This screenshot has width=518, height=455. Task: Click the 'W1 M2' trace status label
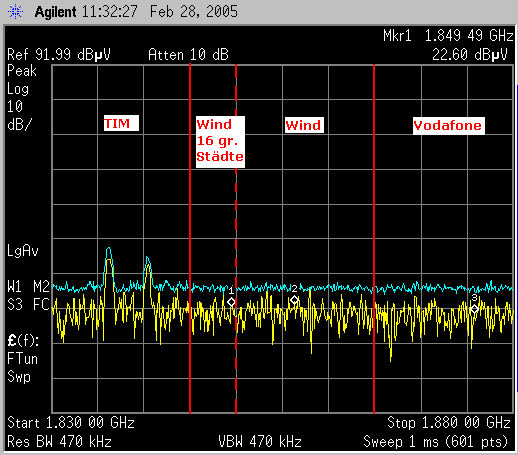point(28,287)
